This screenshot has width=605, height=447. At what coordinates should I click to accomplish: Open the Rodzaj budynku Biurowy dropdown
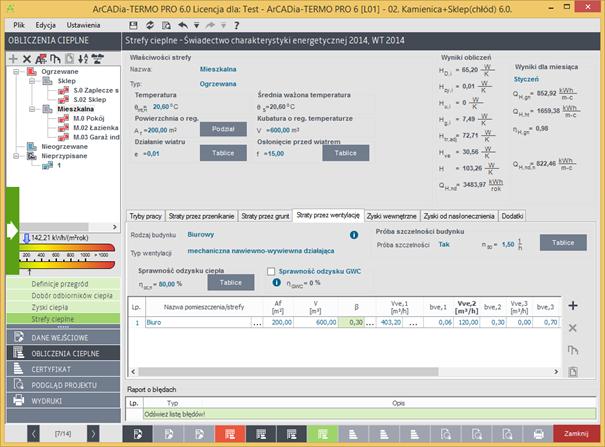(201, 234)
